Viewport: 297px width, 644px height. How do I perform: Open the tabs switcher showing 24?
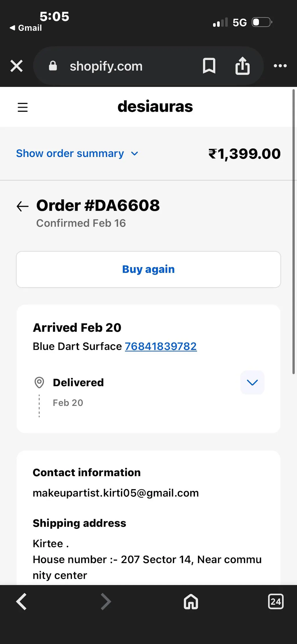coord(276,602)
